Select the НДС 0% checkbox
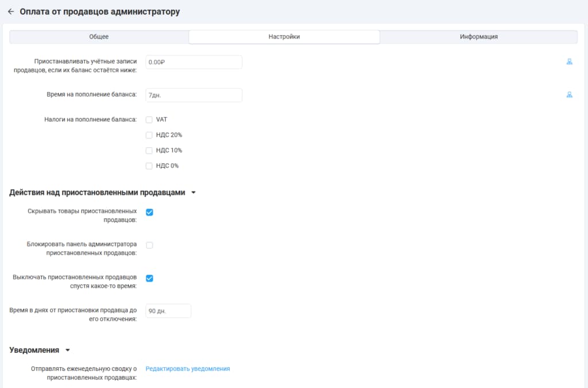 [149, 166]
